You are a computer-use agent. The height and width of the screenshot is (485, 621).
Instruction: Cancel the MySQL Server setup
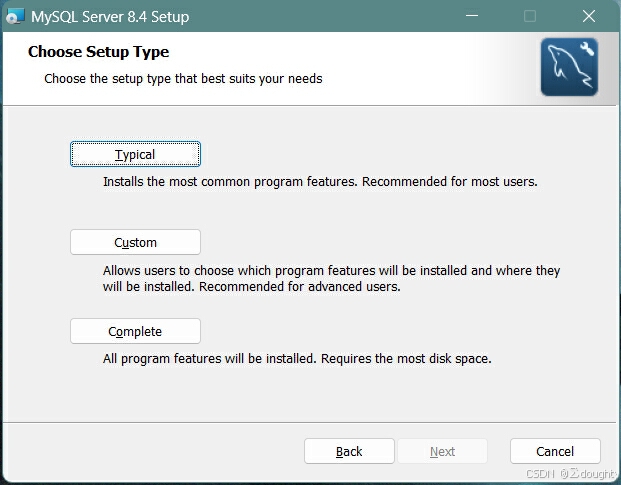click(555, 451)
